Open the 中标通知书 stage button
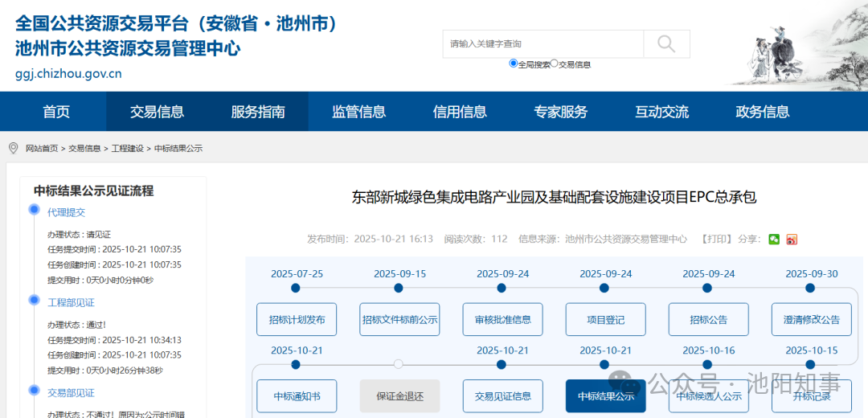This screenshot has height=418, width=868. pos(297,396)
